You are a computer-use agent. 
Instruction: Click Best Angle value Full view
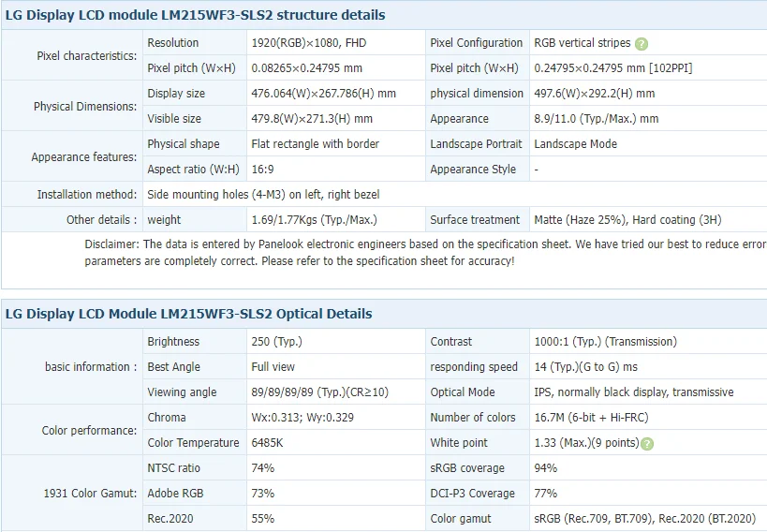pos(273,367)
